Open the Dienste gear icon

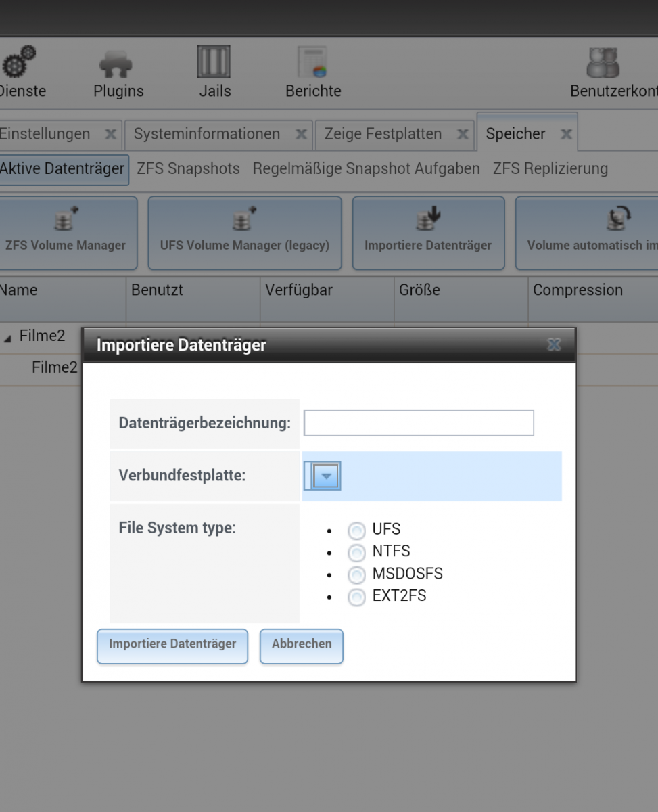click(18, 63)
